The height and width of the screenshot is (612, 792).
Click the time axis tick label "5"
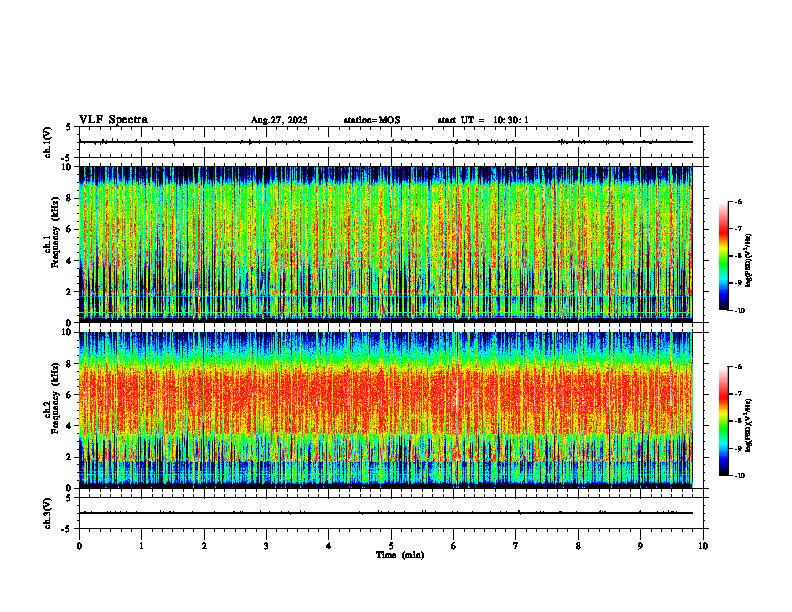pyautogui.click(x=391, y=546)
